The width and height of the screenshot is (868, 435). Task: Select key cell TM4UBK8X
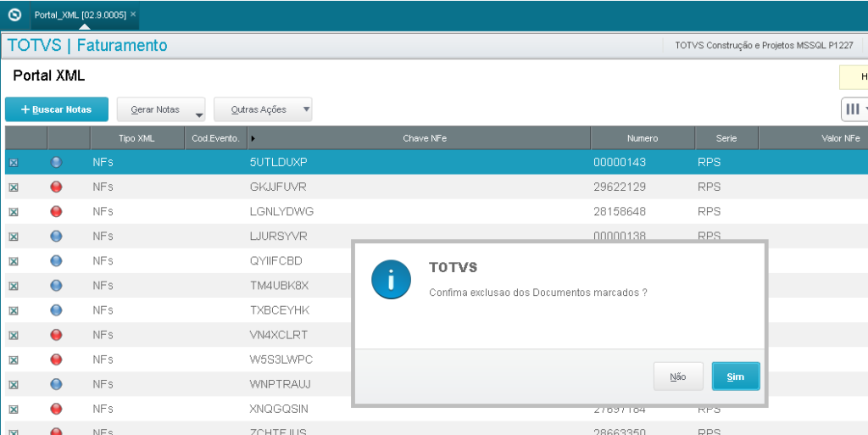click(x=279, y=286)
